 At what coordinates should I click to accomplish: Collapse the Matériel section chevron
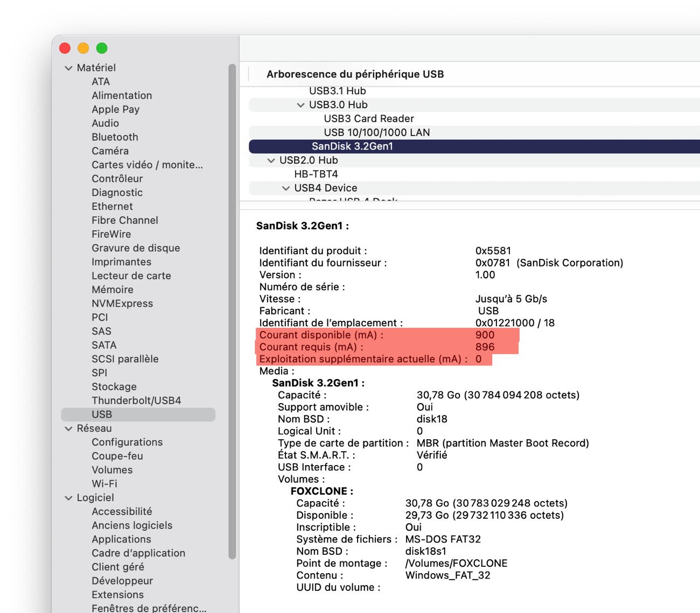point(68,68)
